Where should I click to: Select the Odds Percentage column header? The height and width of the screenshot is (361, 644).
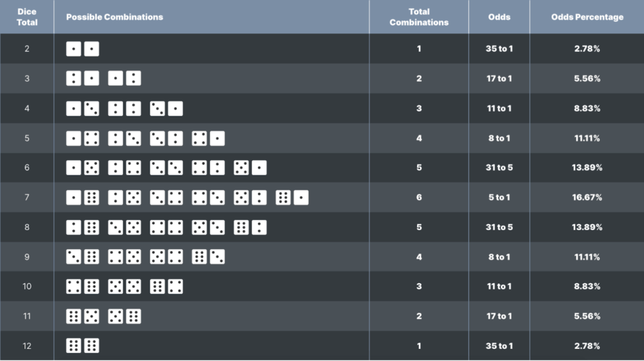coord(587,17)
